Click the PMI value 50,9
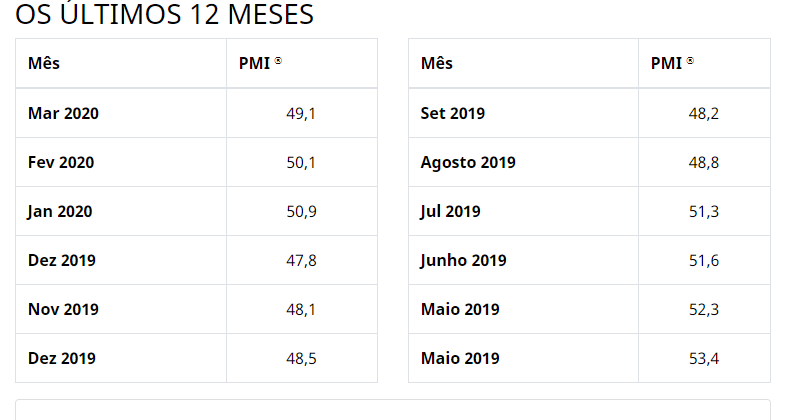790x420 pixels. 301,211
